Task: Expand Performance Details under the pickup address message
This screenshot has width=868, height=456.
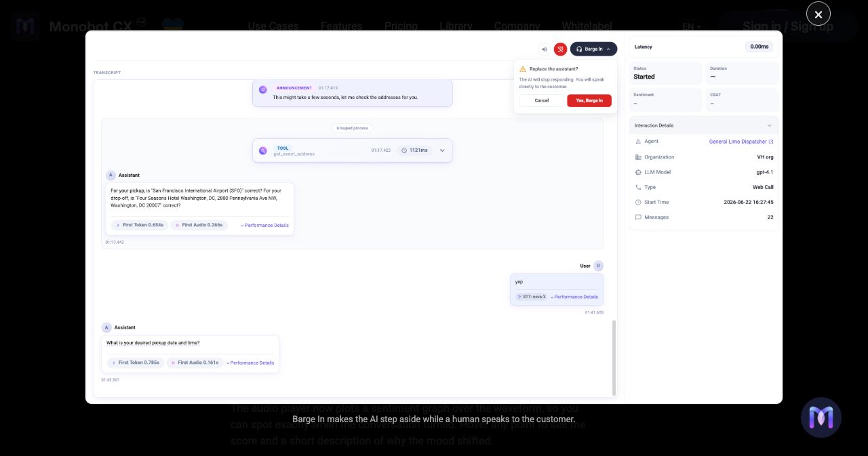Action: pyautogui.click(x=264, y=226)
